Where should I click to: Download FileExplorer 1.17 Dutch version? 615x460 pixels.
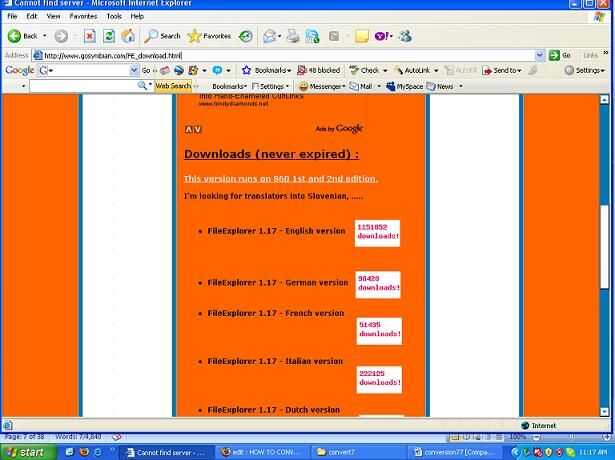pyautogui.click(x=273, y=410)
